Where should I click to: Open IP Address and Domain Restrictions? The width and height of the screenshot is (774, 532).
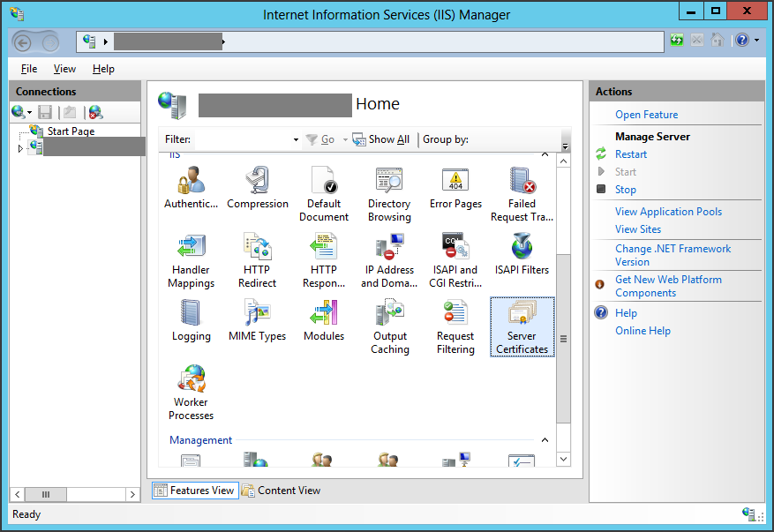coord(389,260)
